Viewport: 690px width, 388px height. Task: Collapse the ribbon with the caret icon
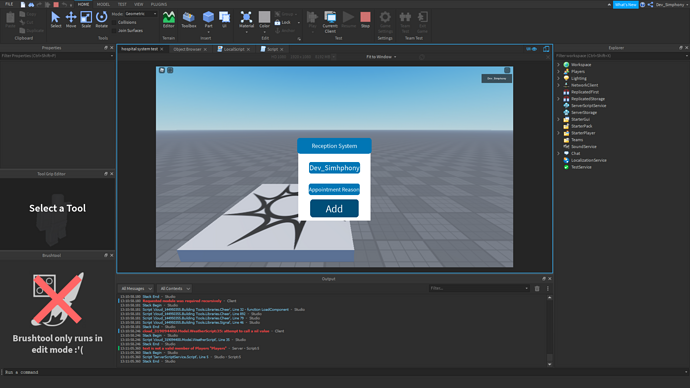tap(609, 4)
